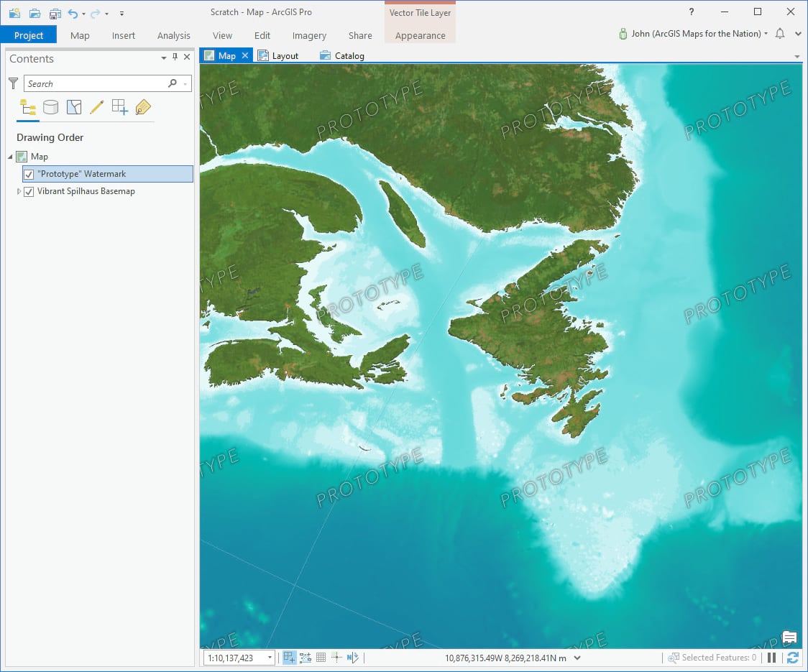The width and height of the screenshot is (808, 672).
Task: List By Snapping icon
Action: [x=119, y=107]
